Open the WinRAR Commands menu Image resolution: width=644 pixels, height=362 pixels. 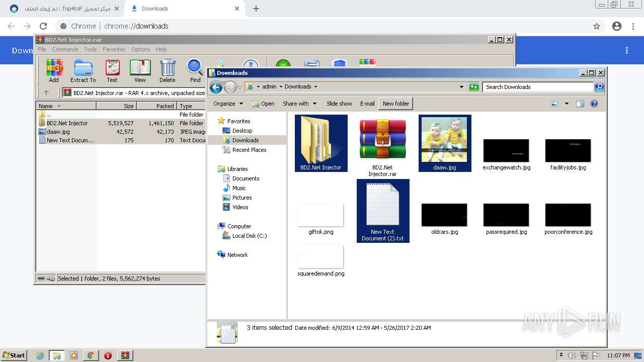[65, 49]
